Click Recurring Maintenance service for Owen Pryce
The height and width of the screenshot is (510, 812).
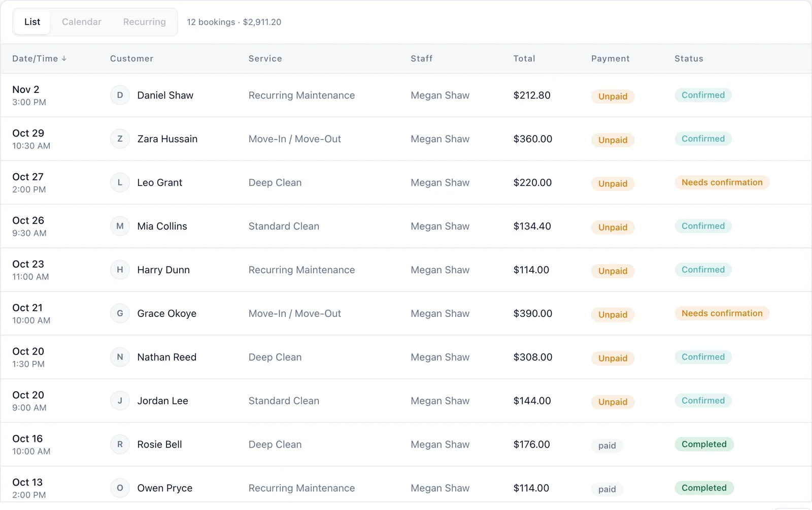[x=301, y=489]
